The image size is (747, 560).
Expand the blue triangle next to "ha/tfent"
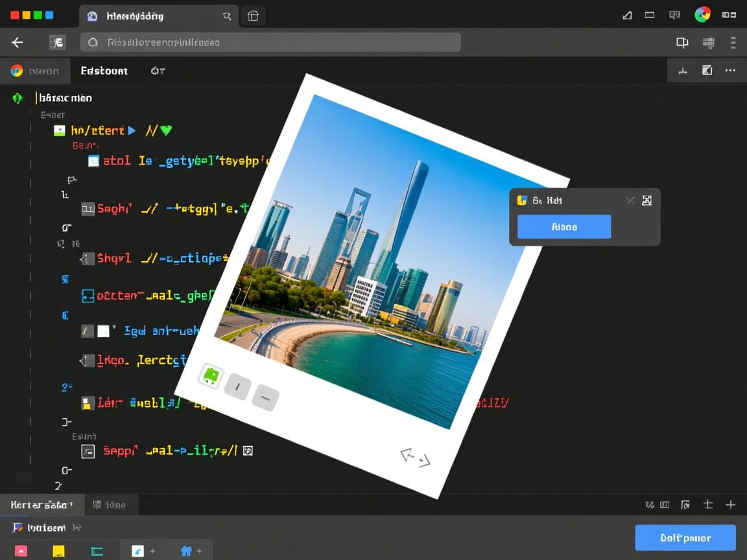[x=132, y=130]
